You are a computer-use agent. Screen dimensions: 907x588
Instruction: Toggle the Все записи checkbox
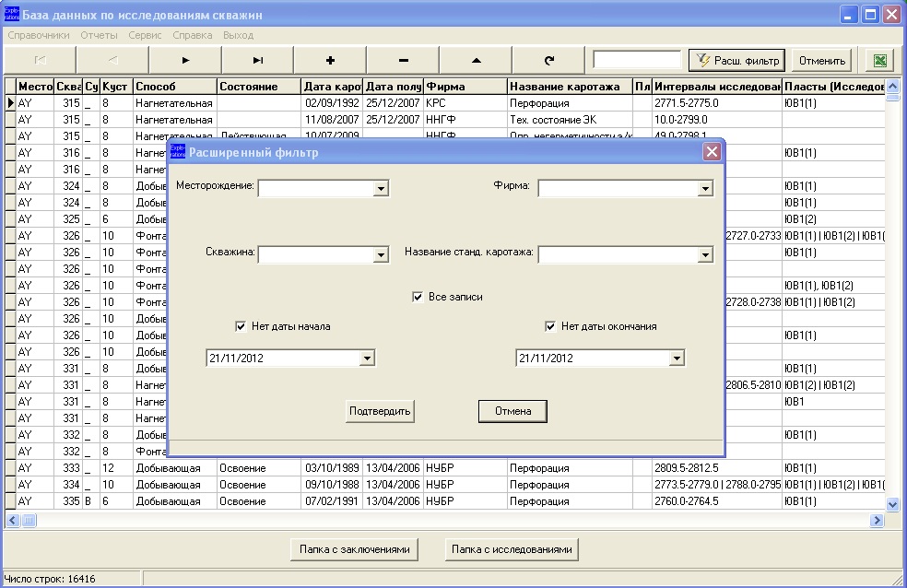click(x=418, y=297)
